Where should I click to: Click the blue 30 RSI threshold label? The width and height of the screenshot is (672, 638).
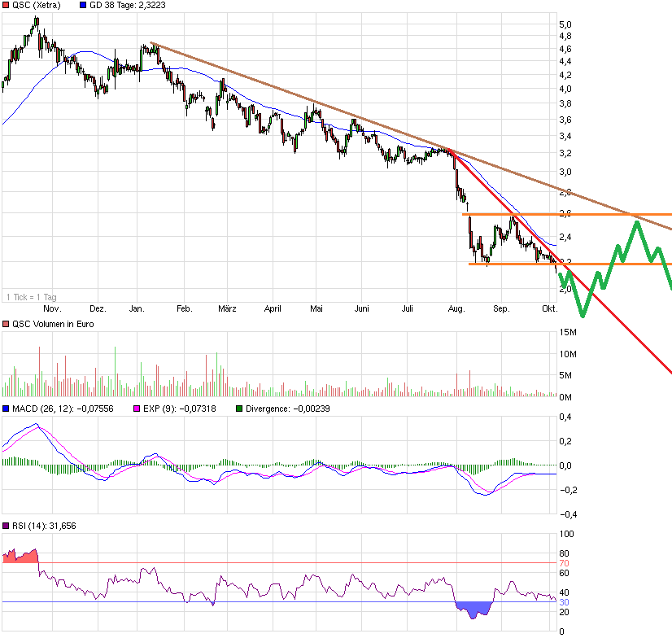[x=564, y=602]
